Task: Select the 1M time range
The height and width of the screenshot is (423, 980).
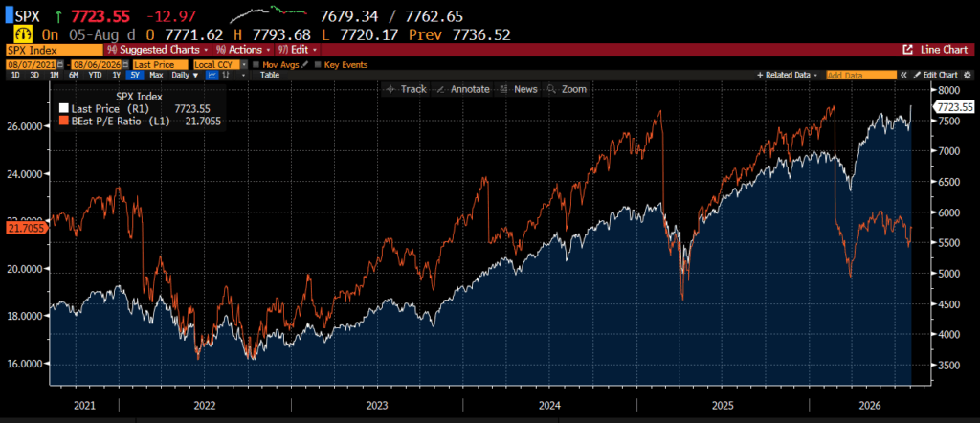Action: point(55,75)
